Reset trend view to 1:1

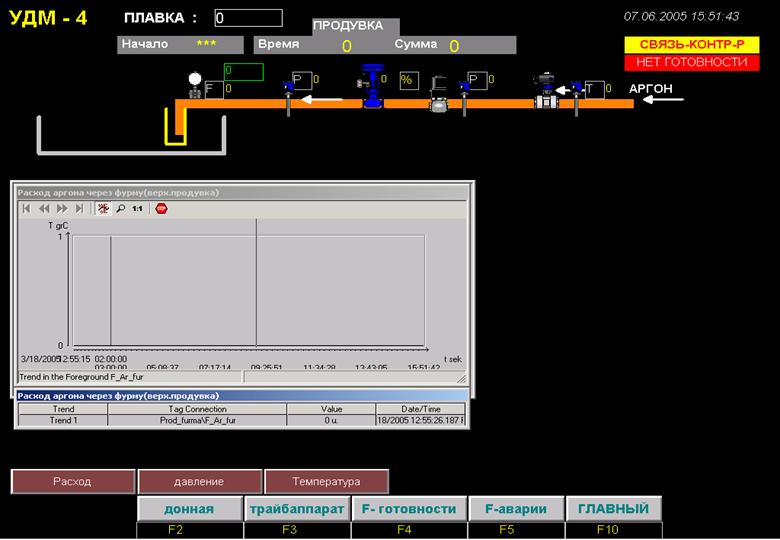click(137, 209)
